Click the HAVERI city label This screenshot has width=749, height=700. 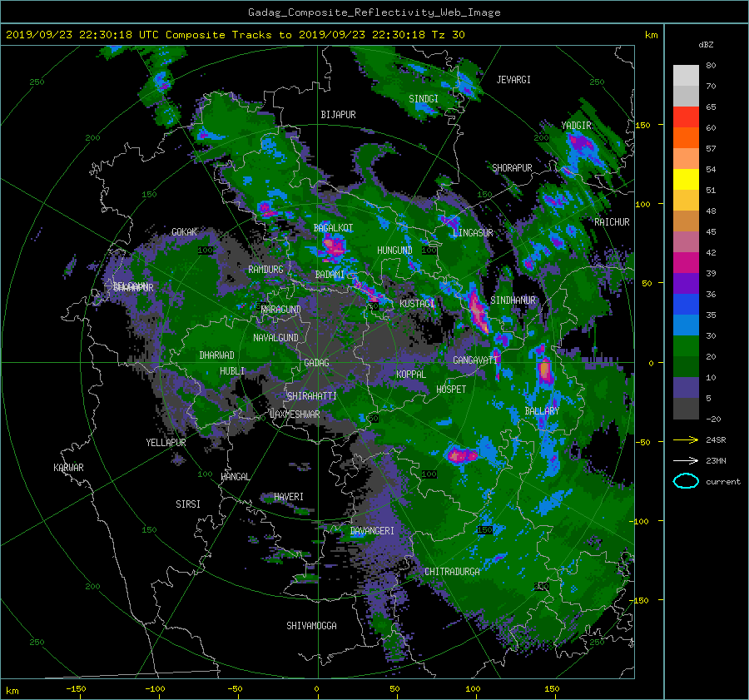tap(289, 496)
